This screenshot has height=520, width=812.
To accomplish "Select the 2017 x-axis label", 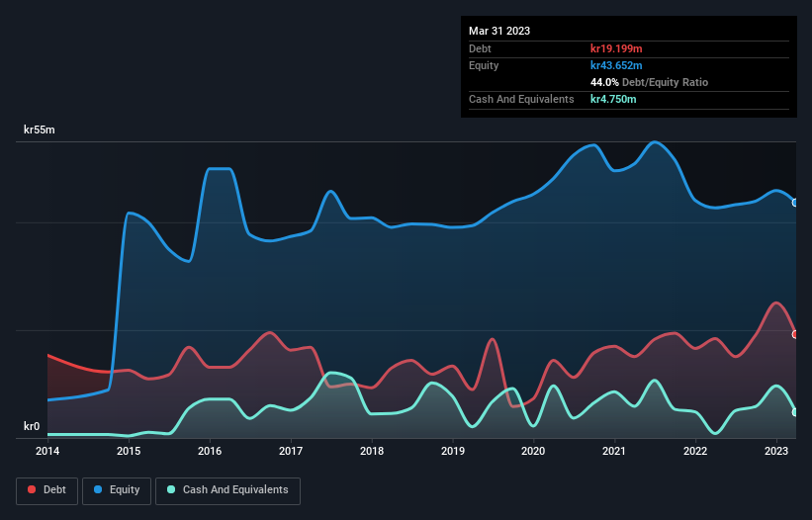I will point(291,451).
